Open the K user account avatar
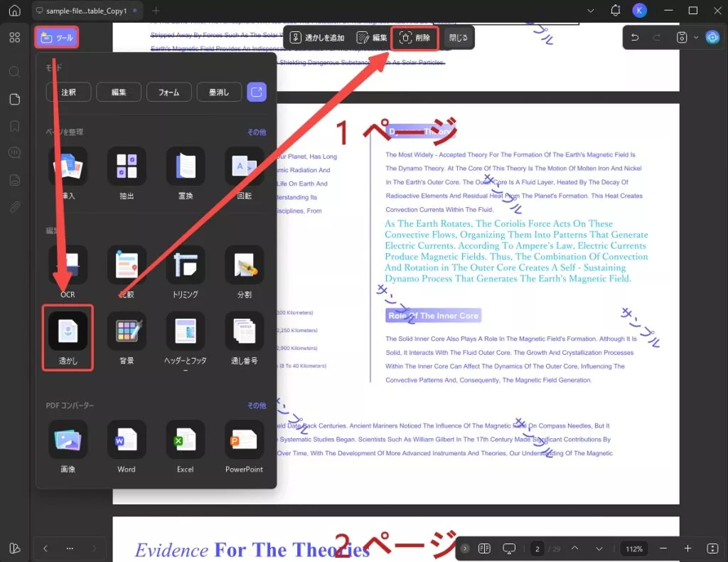 (639, 10)
